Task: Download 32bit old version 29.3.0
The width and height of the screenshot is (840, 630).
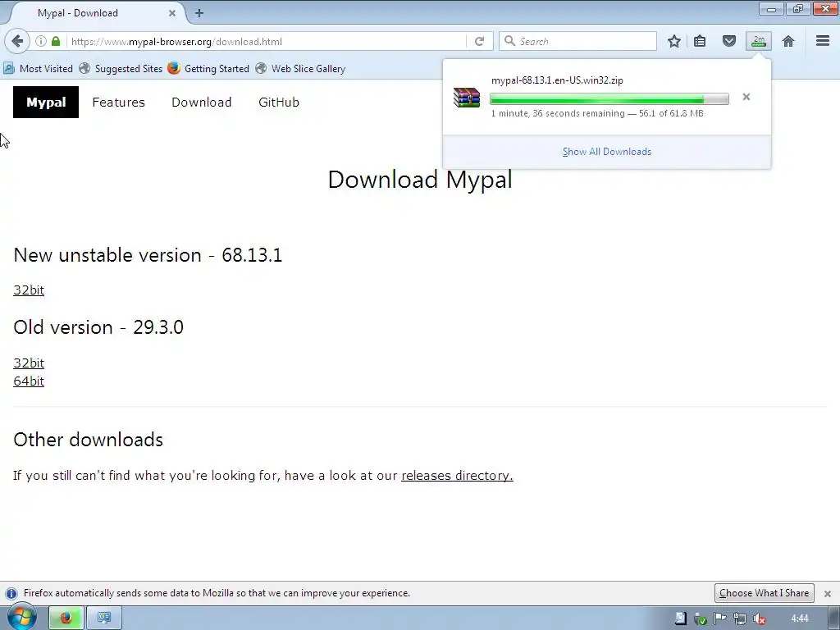Action: 29,363
